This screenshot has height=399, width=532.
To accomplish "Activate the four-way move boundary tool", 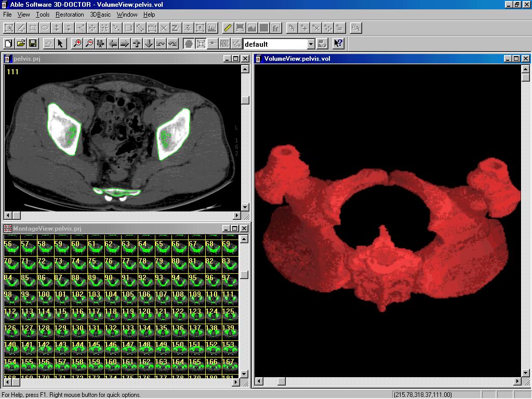I will coord(92,28).
